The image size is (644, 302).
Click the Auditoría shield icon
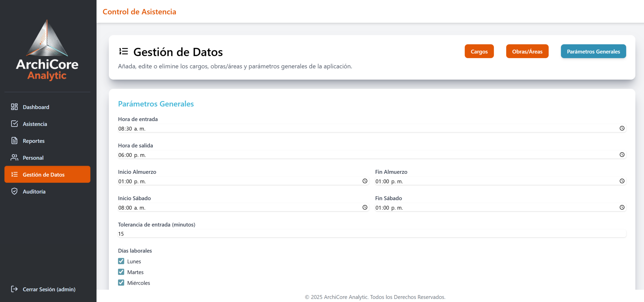click(14, 191)
